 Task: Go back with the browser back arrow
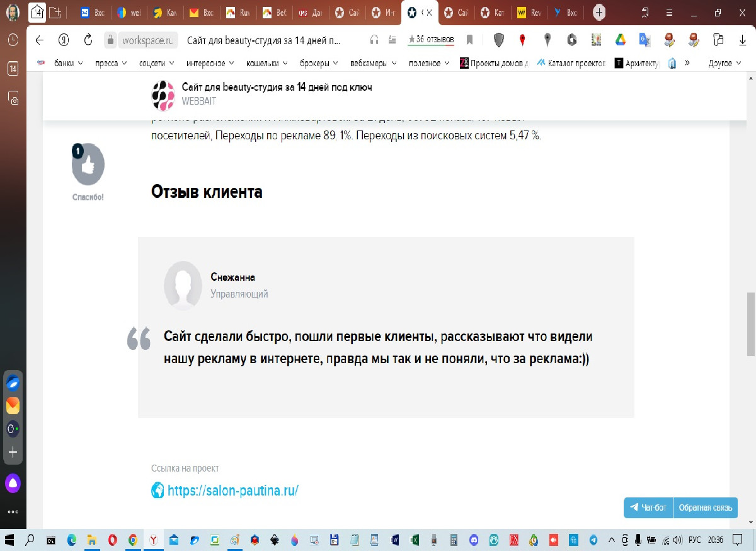[x=39, y=40]
